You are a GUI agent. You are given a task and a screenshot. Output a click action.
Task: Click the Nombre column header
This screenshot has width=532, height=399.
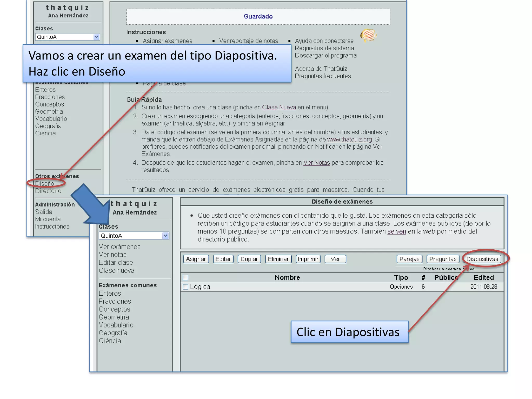point(287,277)
